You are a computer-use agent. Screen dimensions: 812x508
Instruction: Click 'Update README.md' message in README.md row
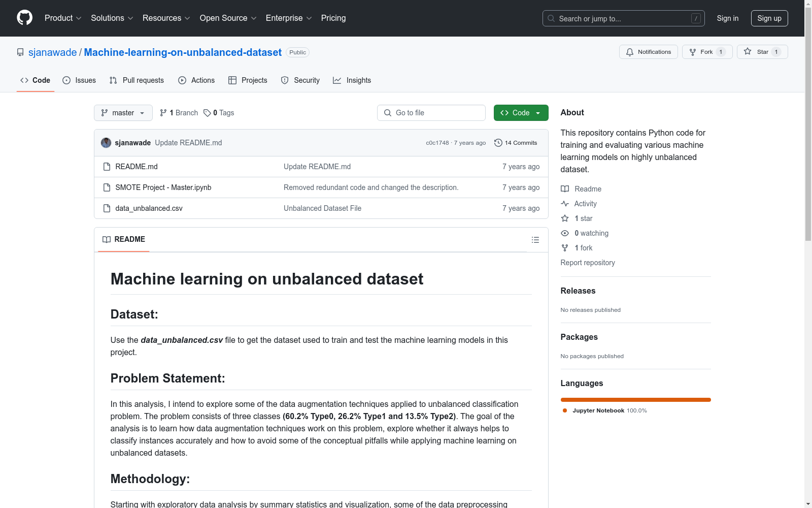tap(317, 167)
